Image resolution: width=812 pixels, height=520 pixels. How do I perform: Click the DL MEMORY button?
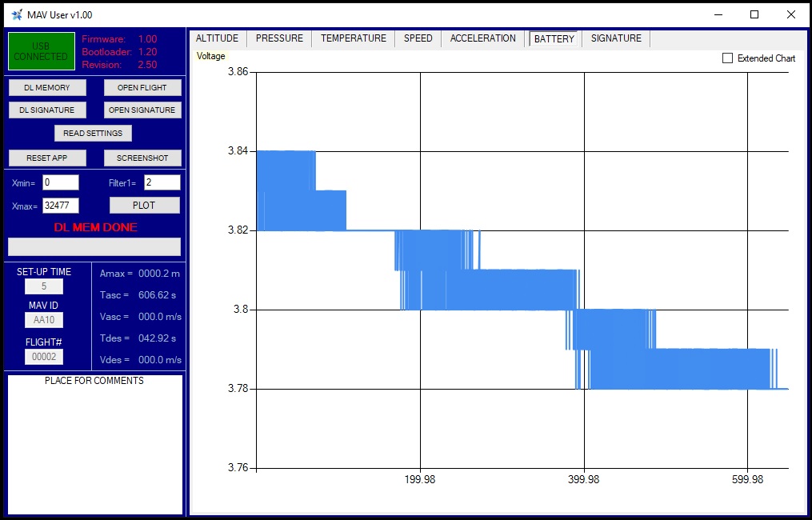coord(47,87)
